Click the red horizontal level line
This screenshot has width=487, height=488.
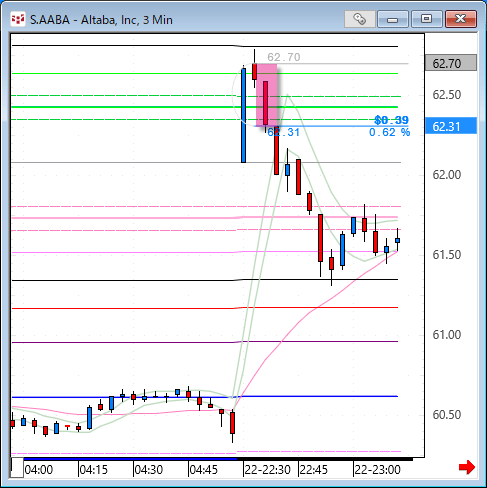click(205, 308)
